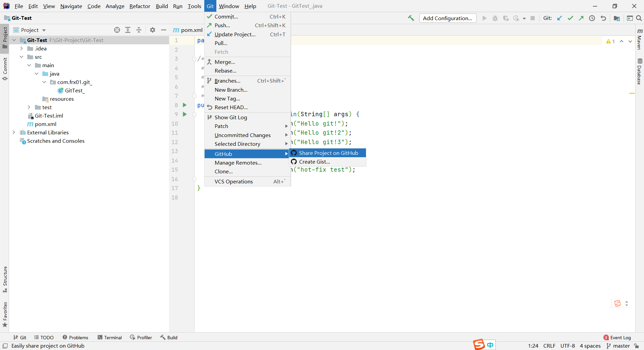Open the Git tool window tab
644x350 pixels.
coord(20,337)
